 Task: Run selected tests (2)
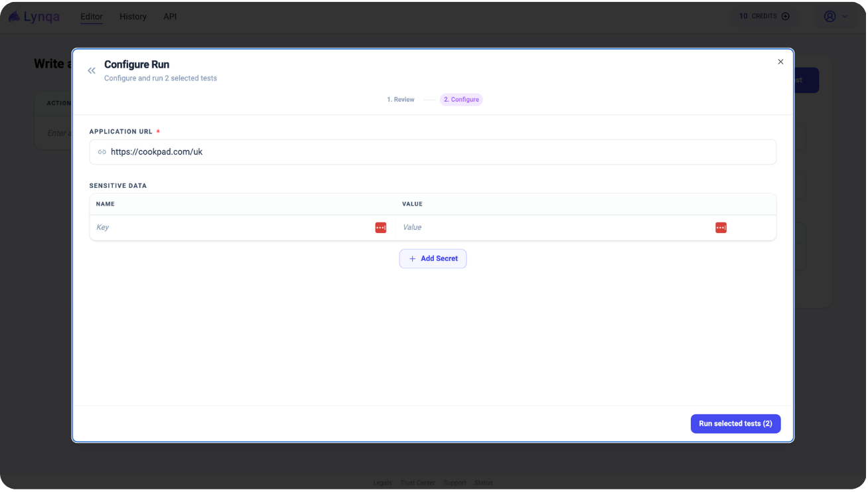[735, 424]
